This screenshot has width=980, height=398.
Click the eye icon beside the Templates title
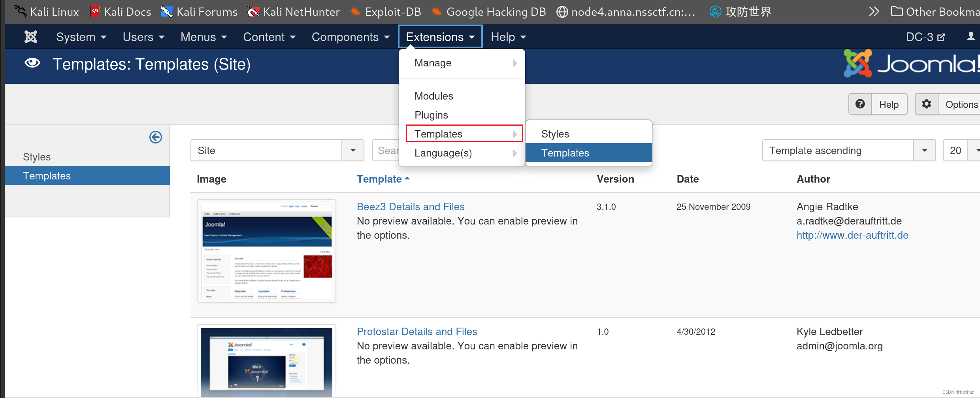[x=32, y=63]
